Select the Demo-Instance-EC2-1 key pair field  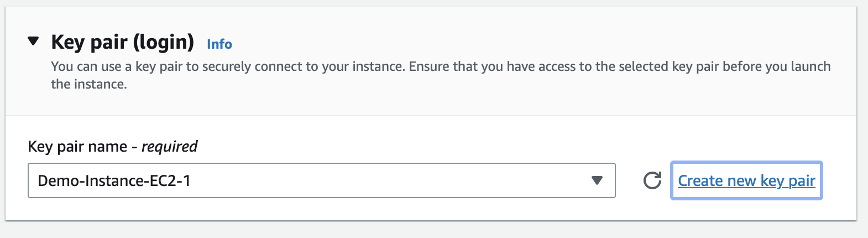pyautogui.click(x=321, y=180)
